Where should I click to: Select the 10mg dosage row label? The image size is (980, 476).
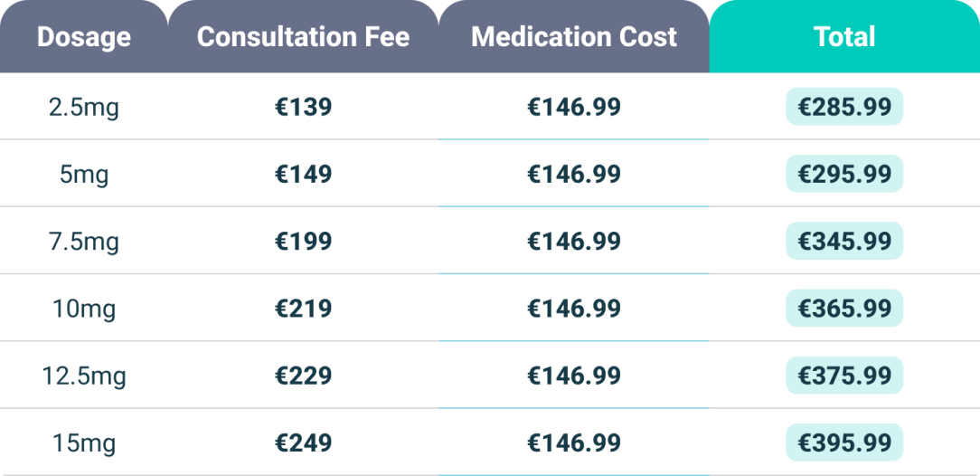click(x=84, y=309)
